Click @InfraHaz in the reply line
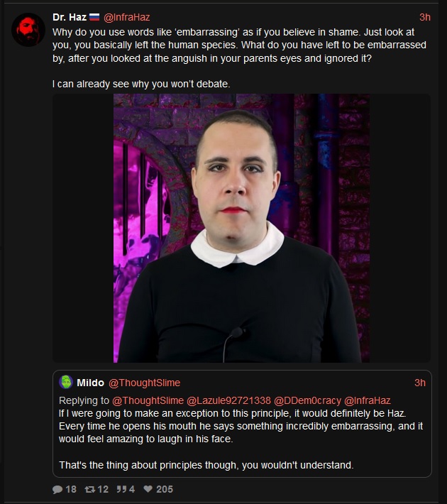The height and width of the screenshot is (504, 447). (x=368, y=400)
